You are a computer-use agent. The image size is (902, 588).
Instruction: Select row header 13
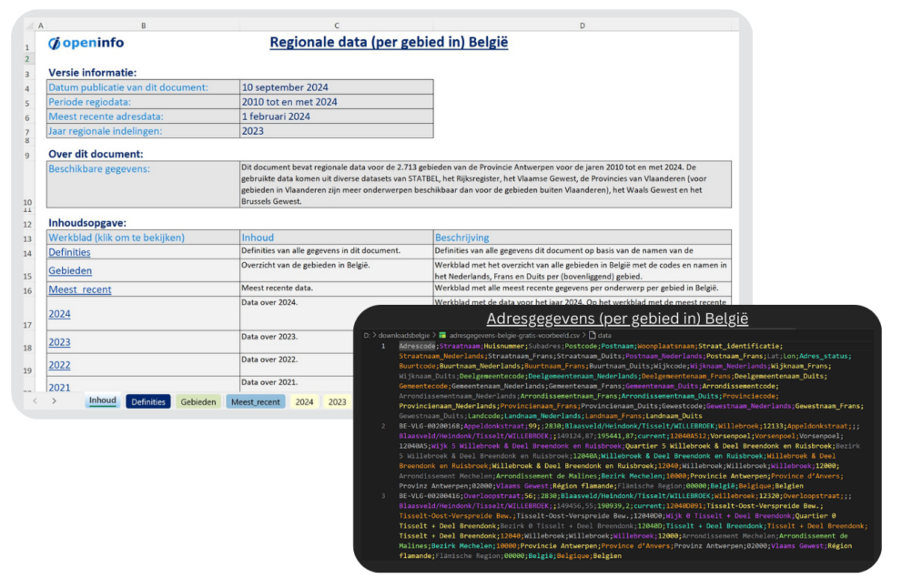(27, 238)
